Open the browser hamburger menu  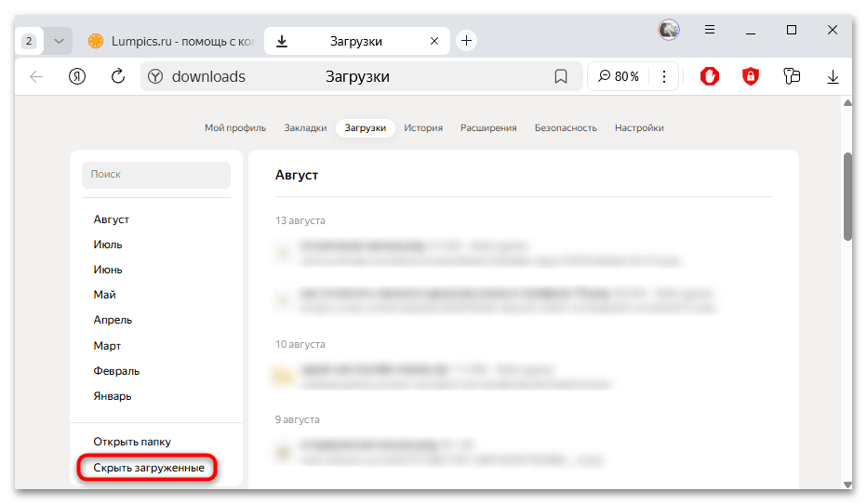tap(710, 30)
